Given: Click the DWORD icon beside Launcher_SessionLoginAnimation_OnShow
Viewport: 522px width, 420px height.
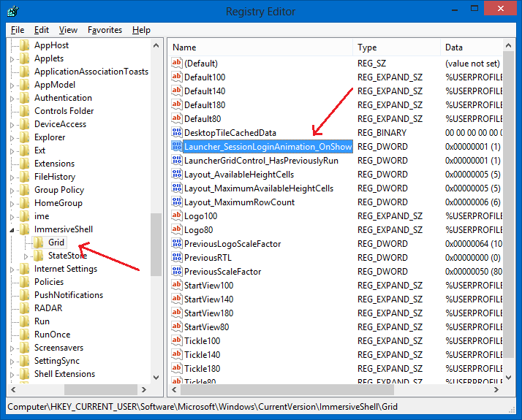Looking at the screenshot, I should point(176,146).
